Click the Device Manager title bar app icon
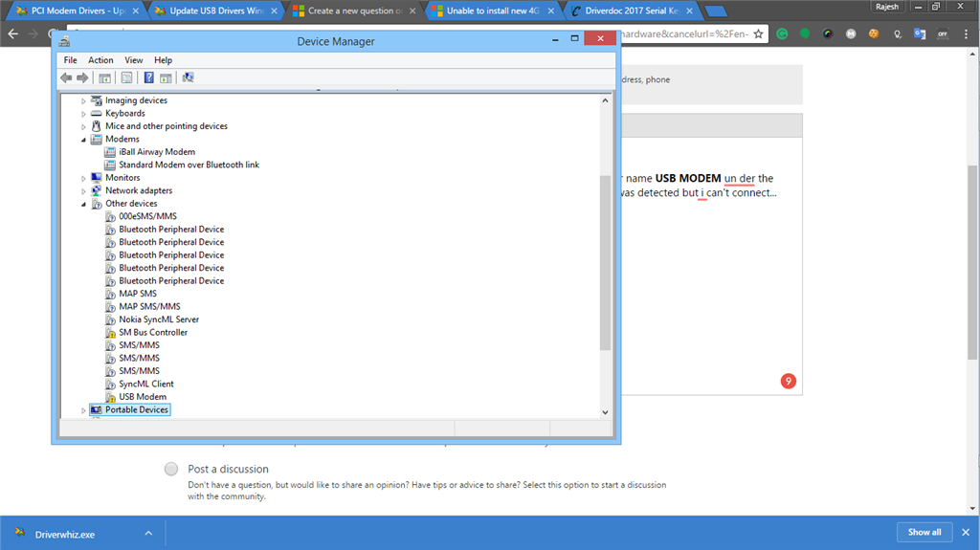This screenshot has height=550, width=980. [x=64, y=41]
